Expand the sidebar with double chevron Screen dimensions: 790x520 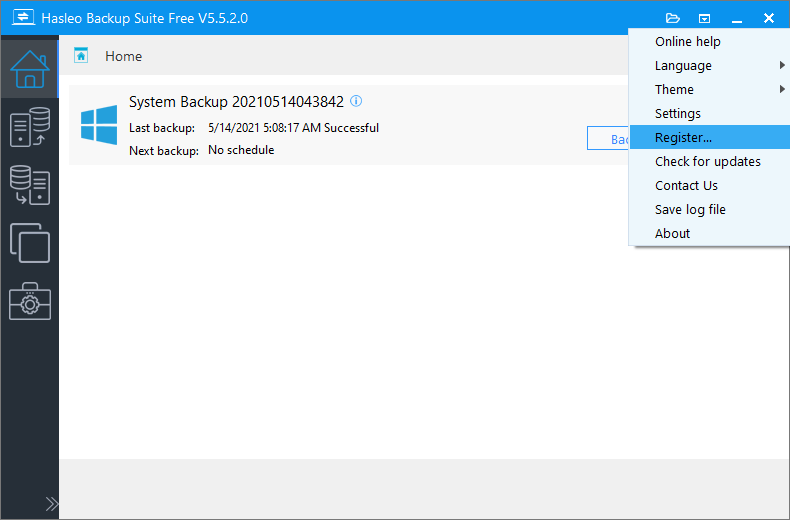[51, 504]
